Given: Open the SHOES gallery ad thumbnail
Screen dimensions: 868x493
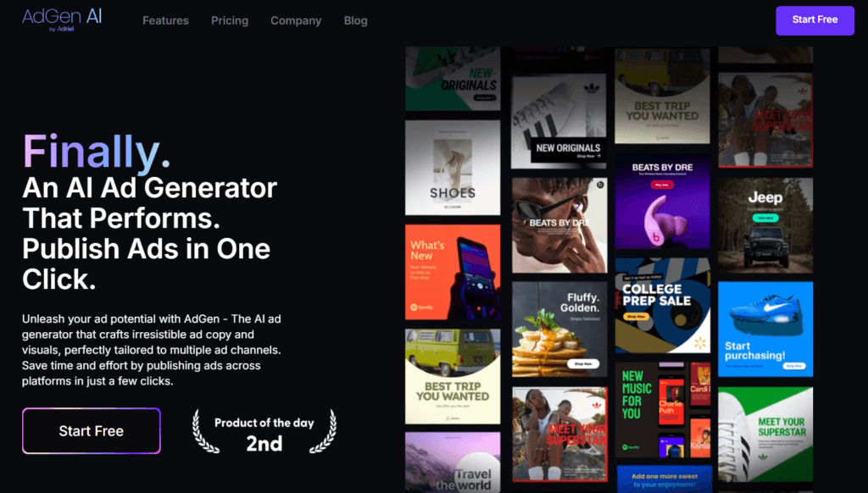Looking at the screenshot, I should click(x=453, y=166).
